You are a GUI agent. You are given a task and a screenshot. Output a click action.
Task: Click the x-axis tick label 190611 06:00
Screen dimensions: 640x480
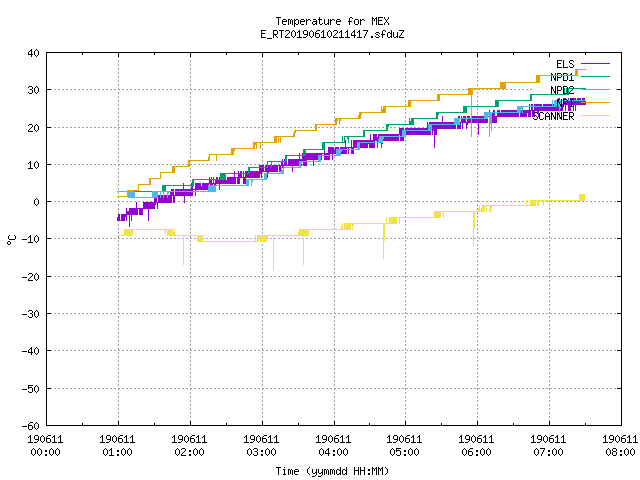pyautogui.click(x=476, y=446)
